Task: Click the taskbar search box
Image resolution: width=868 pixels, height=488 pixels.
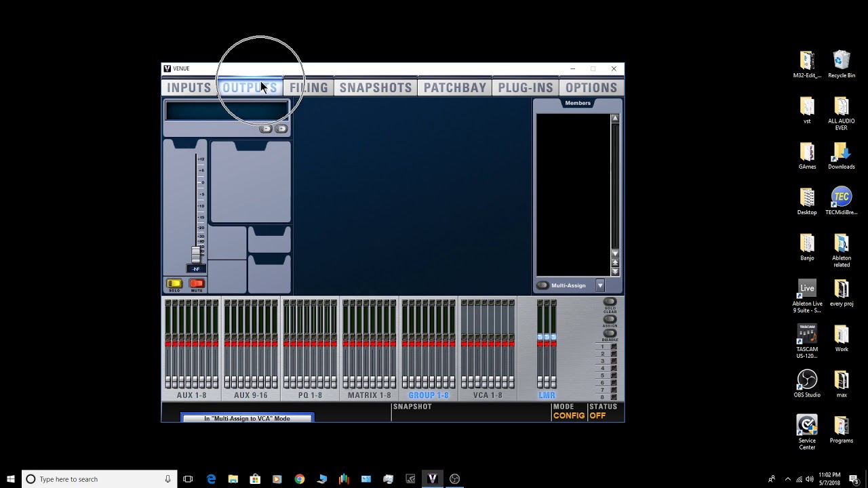Action: tap(100, 479)
